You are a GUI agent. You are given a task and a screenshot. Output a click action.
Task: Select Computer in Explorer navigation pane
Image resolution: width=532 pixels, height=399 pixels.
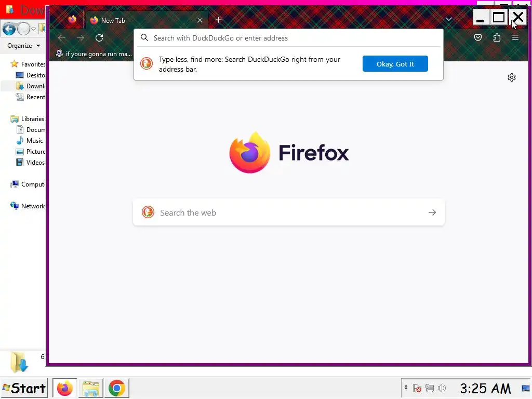(x=28, y=184)
